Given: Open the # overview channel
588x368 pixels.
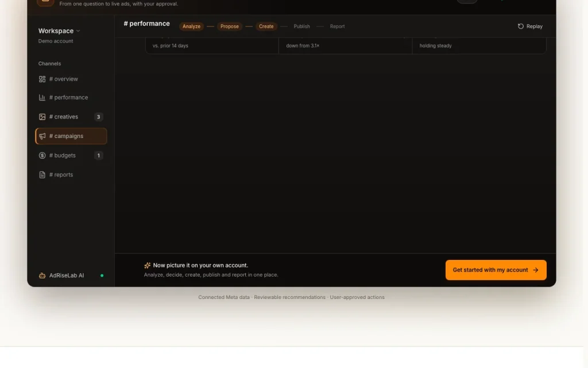Looking at the screenshot, I should [71, 79].
